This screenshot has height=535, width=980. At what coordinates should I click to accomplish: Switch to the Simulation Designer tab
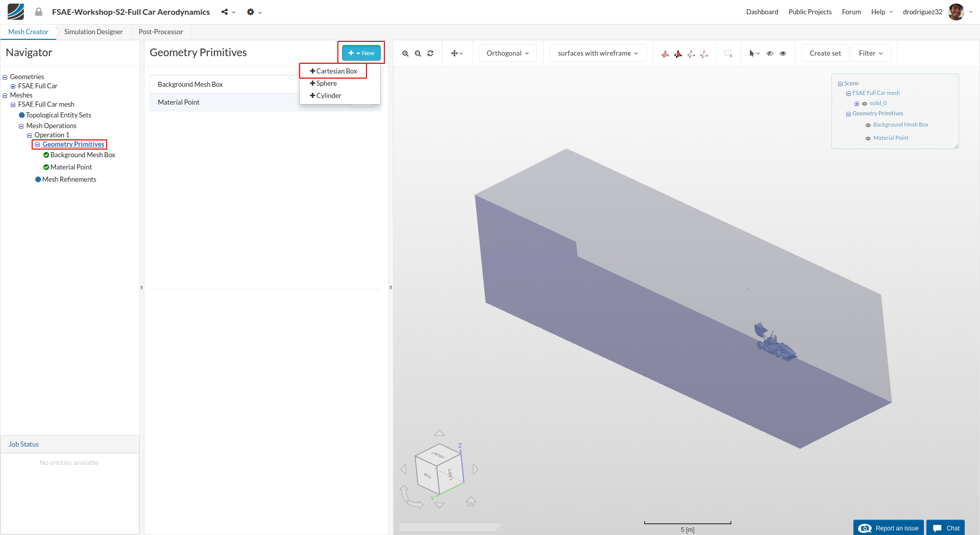point(93,32)
